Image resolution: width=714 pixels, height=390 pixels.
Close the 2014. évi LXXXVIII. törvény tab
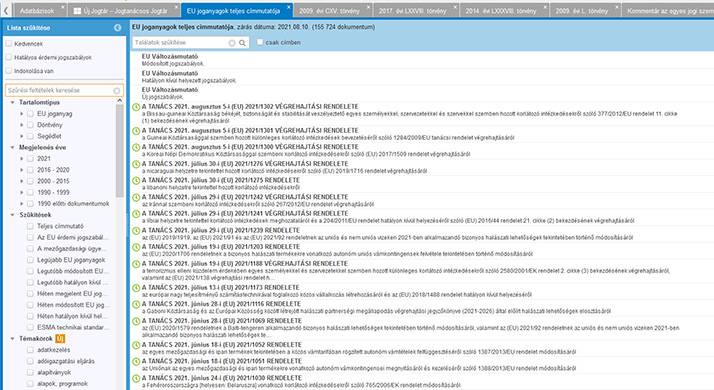(545, 7)
